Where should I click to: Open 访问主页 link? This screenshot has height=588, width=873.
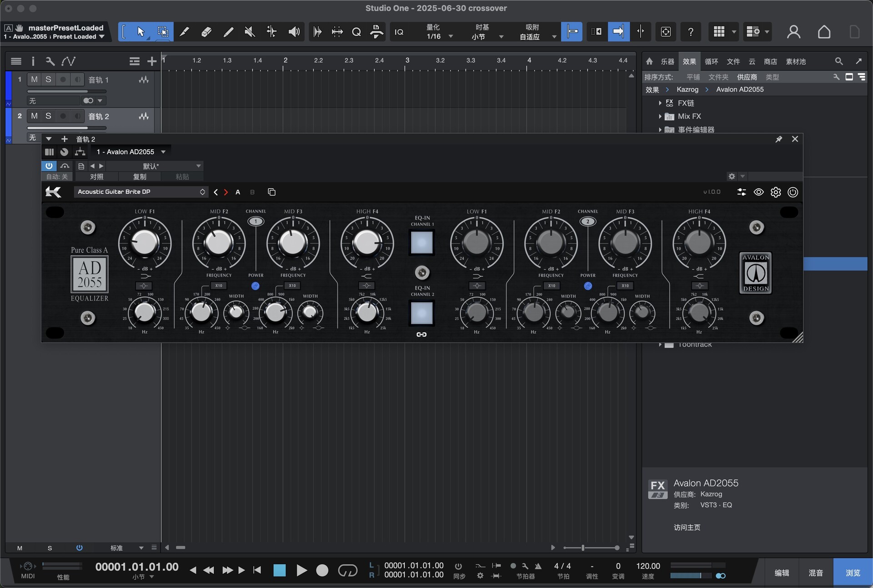[x=687, y=528]
